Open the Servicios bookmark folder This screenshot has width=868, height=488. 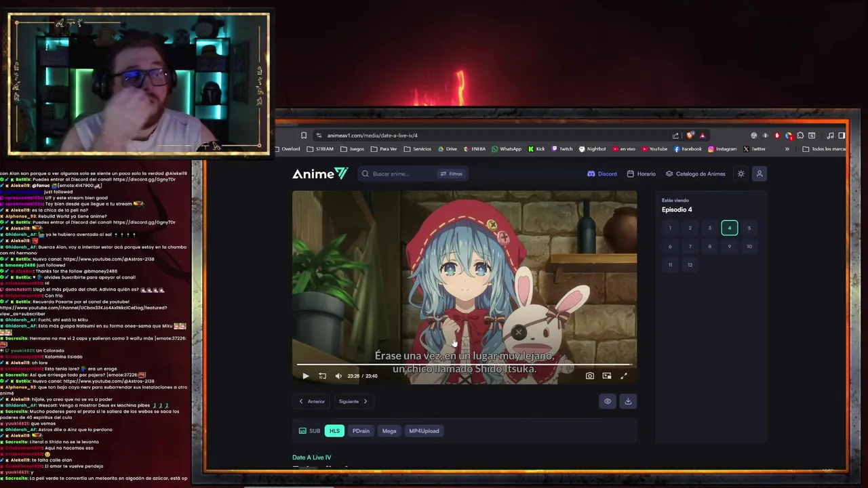click(x=418, y=149)
